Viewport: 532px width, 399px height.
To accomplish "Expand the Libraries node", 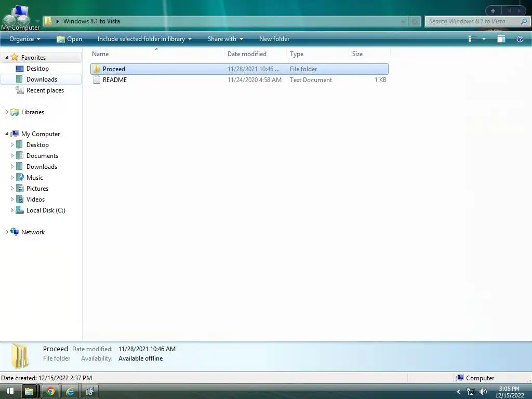I will [7, 112].
